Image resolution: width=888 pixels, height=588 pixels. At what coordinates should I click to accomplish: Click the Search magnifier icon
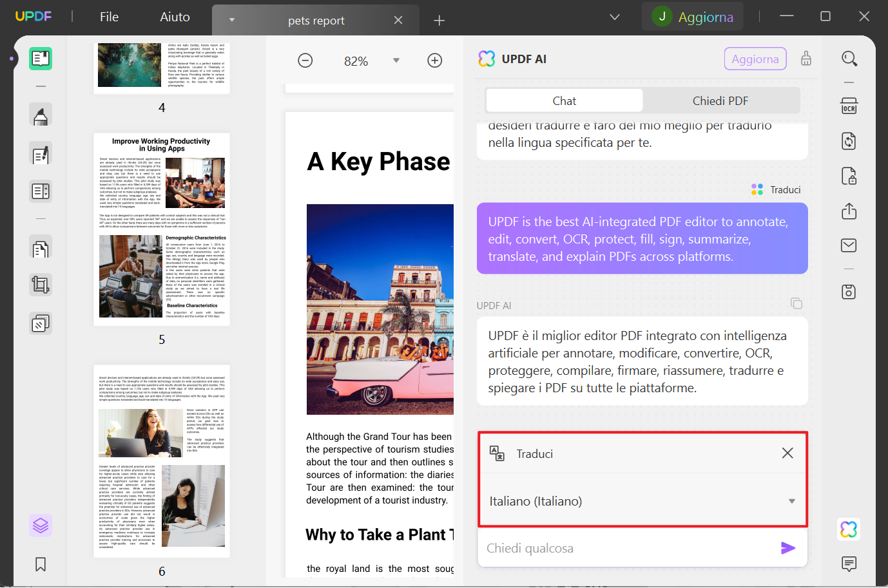[849, 58]
